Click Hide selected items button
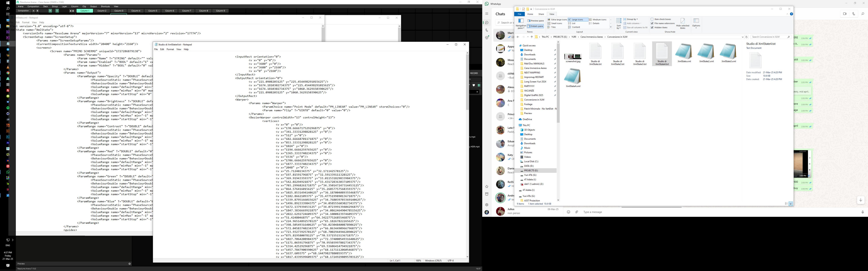This screenshot has width=868, height=271. pyautogui.click(x=683, y=24)
